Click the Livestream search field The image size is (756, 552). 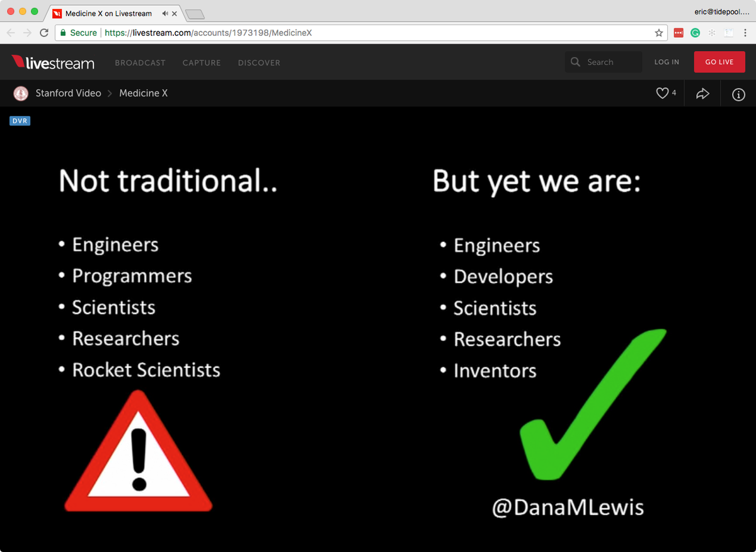[604, 62]
